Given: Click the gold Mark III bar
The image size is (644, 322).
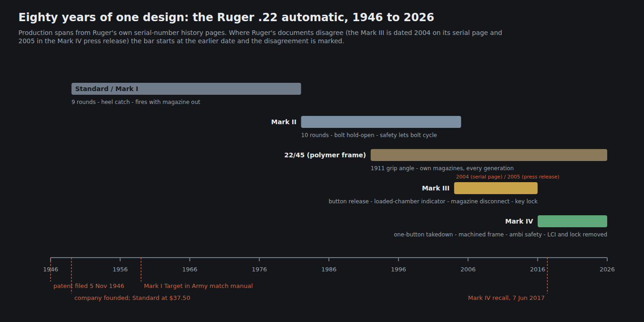Looking at the screenshot, I should coord(496,188).
